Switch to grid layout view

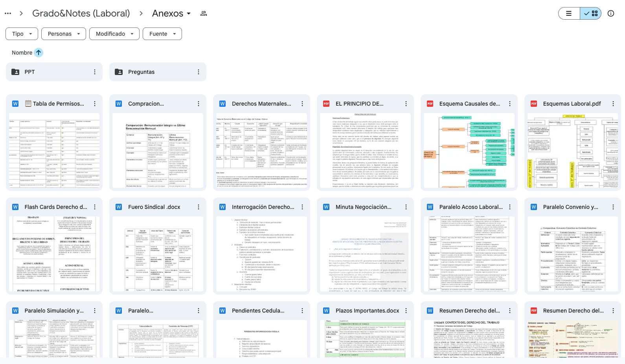pos(591,13)
